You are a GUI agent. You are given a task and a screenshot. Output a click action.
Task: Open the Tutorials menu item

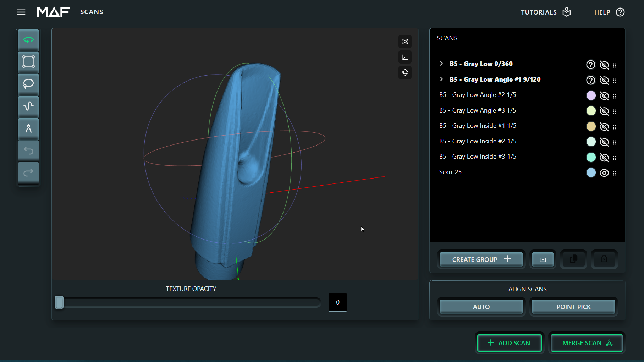click(x=545, y=12)
